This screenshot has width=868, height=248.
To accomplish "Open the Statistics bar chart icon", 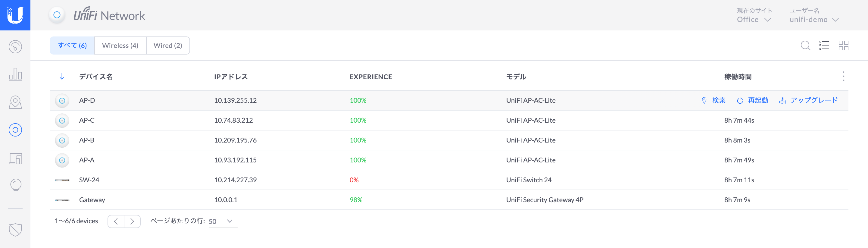I will coord(15,74).
